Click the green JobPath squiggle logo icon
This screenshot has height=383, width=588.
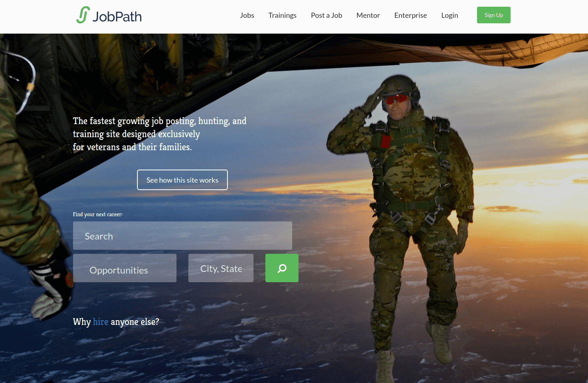tap(82, 15)
